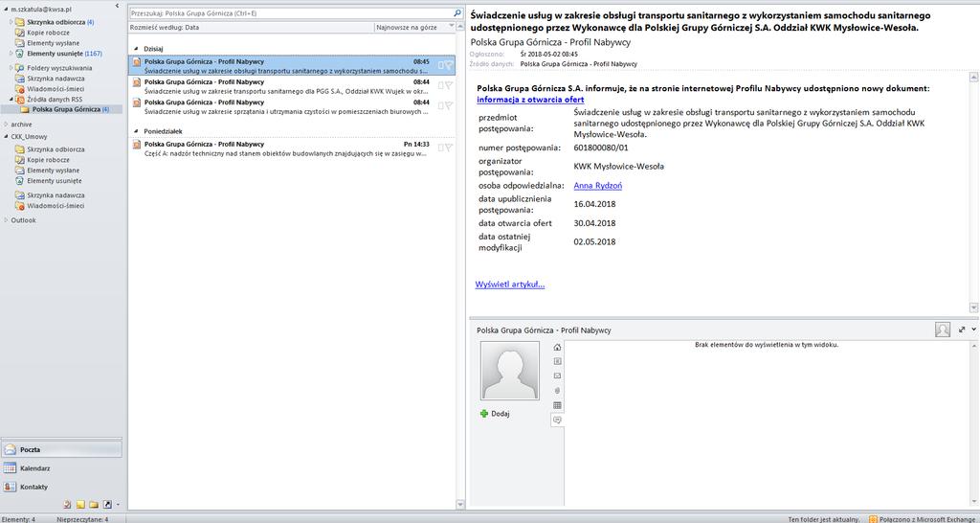
Task: Flag the 08:45 Polska Grupa Górnicza message
Action: point(450,65)
